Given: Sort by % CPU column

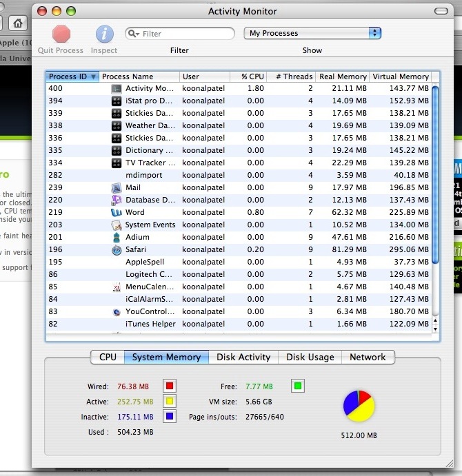Looking at the screenshot, I should pos(248,76).
